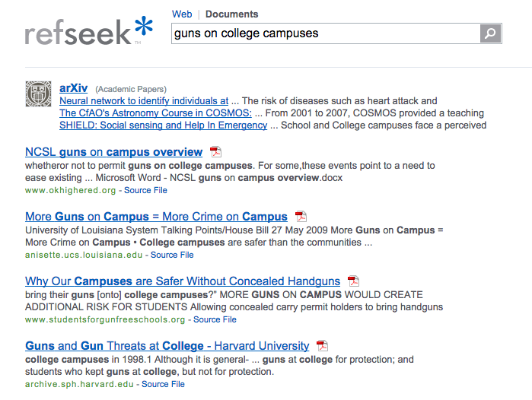The image size is (532, 400).
Task: Select the Documents search tab
Action: click(231, 14)
